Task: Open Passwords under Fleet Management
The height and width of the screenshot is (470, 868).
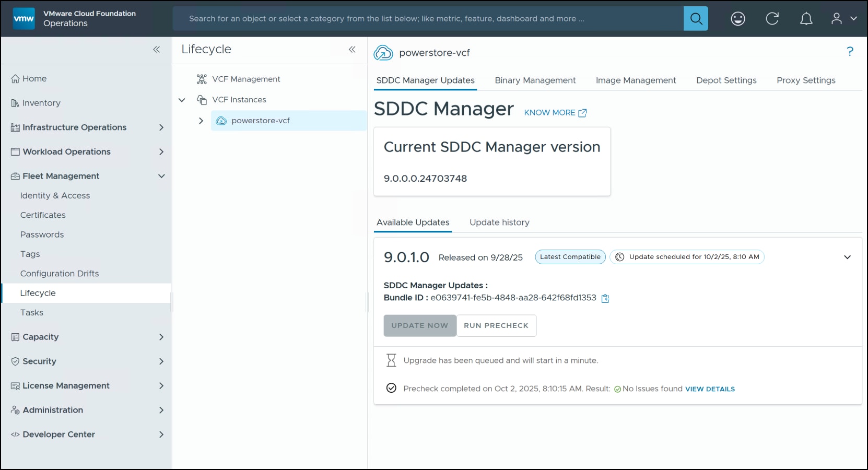Action: point(42,235)
